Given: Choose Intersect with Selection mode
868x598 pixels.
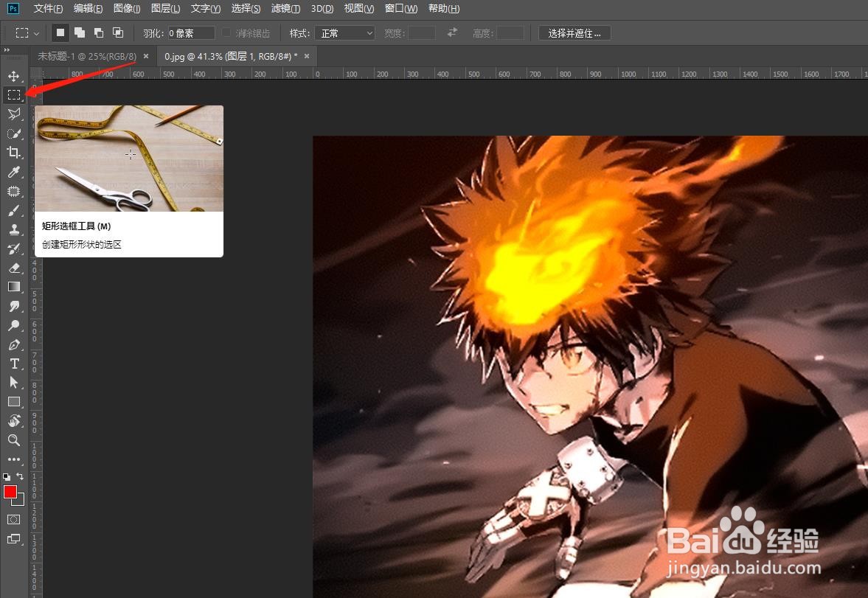Looking at the screenshot, I should [118, 32].
